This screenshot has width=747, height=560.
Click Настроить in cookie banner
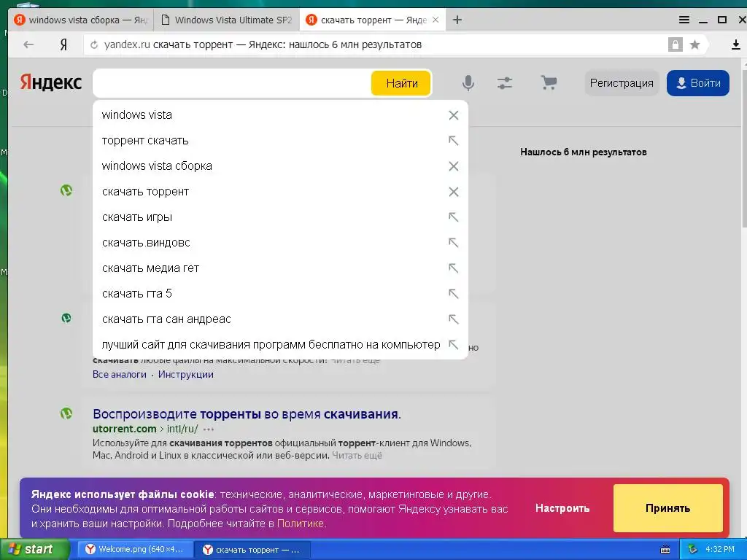[x=562, y=508]
